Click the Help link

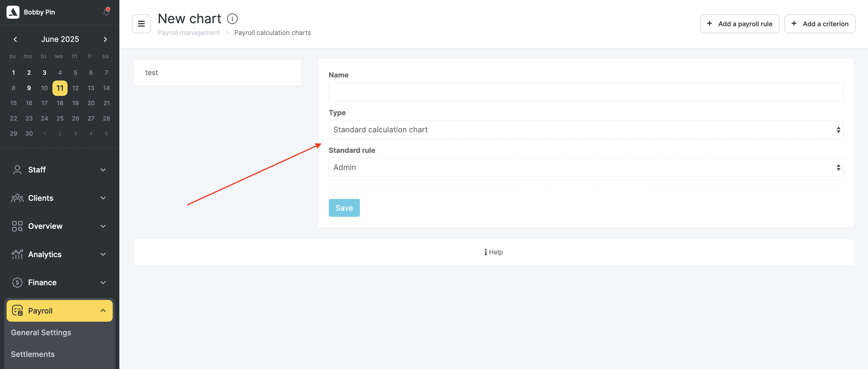[493, 252]
